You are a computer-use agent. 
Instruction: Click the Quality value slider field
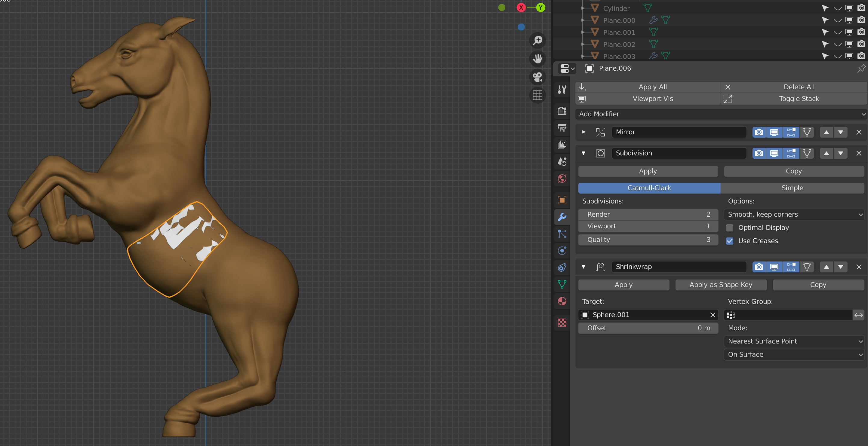click(648, 240)
